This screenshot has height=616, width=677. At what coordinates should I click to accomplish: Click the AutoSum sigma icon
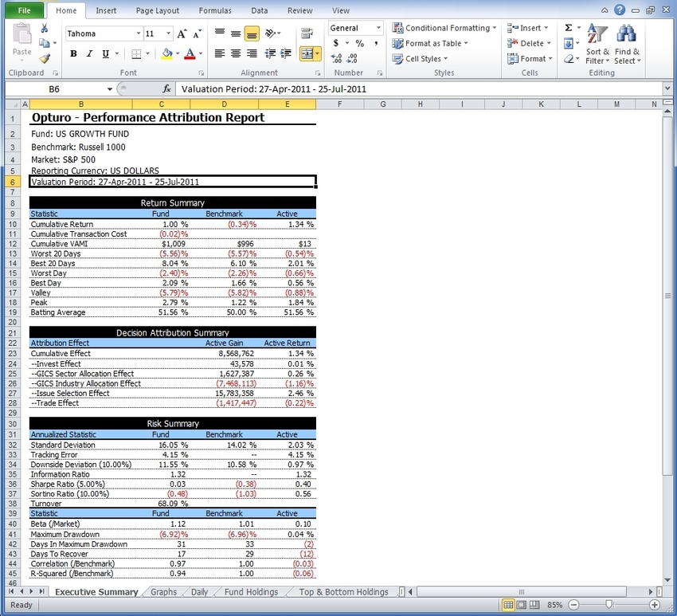[x=569, y=28]
